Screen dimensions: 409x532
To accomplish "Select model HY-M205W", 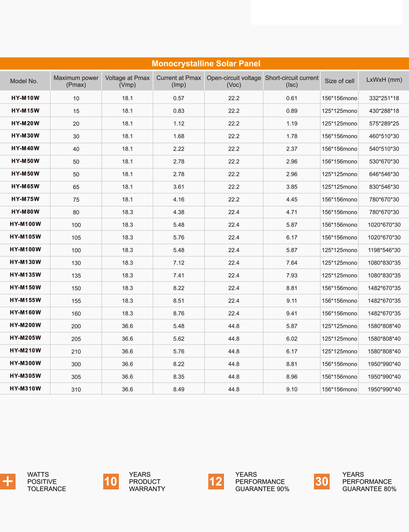I will (x=25, y=338).
